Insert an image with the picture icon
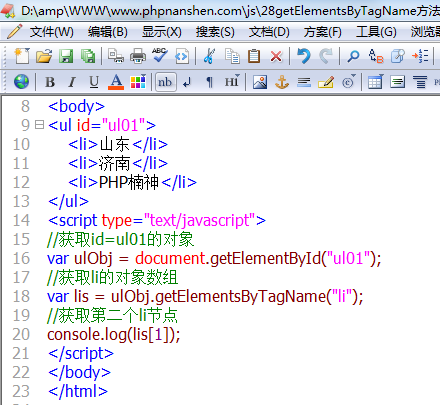 coord(260,82)
